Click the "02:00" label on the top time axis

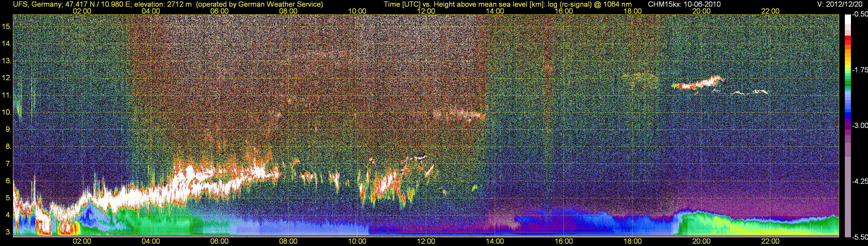point(82,11)
